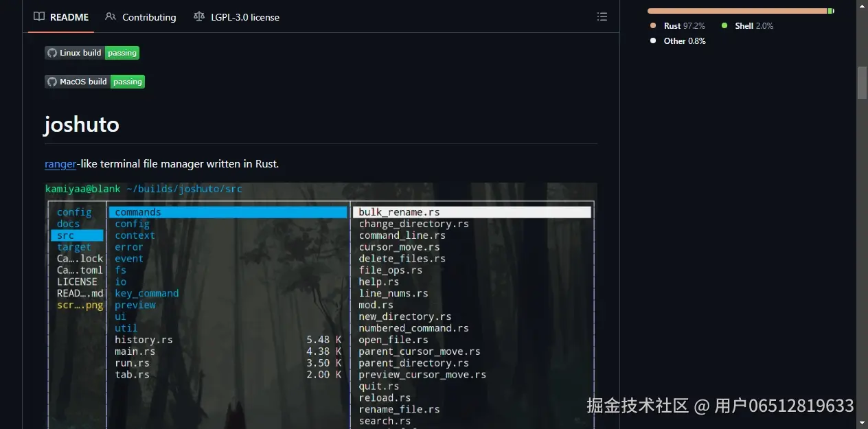Screen dimensions: 868x429
Task: Click the people icon beside Contributing
Action: (x=111, y=17)
